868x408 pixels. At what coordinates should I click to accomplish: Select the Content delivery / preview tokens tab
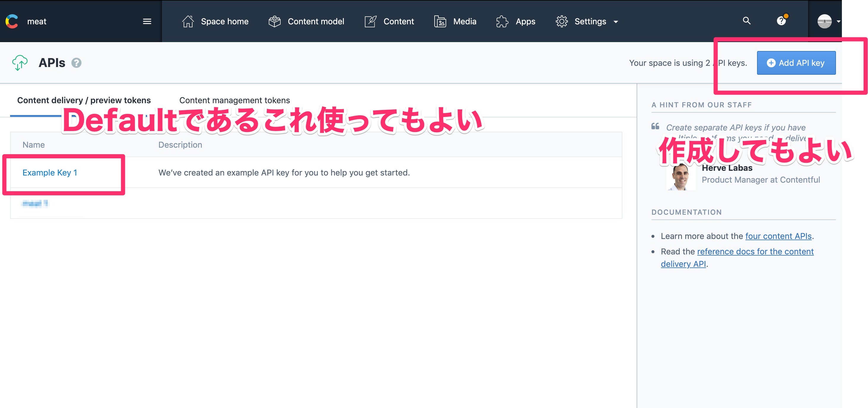click(84, 100)
